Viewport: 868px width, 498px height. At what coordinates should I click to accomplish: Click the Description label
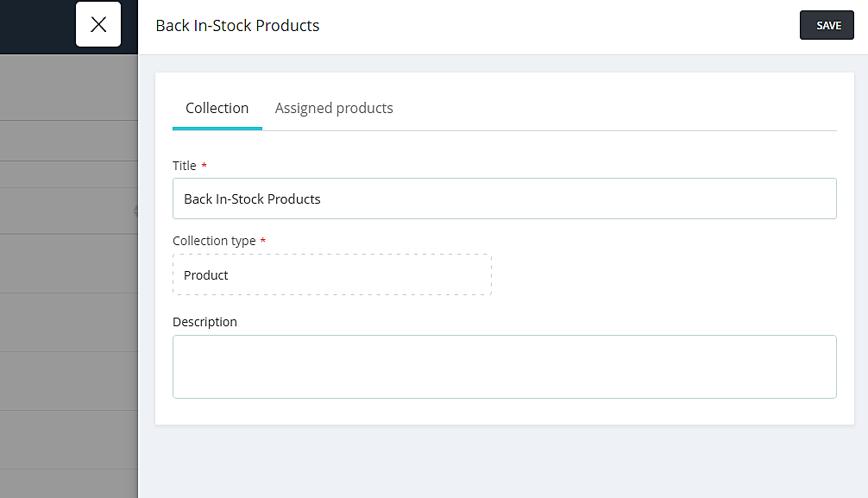point(204,322)
